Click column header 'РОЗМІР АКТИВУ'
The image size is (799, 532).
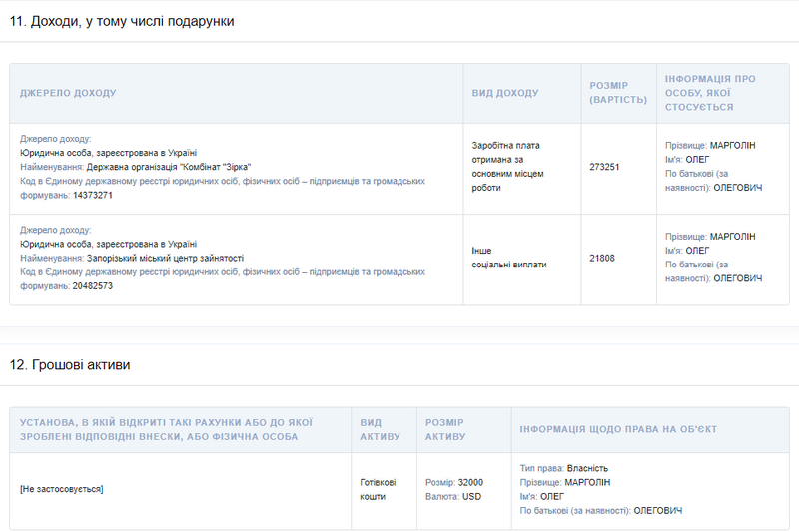(x=445, y=429)
